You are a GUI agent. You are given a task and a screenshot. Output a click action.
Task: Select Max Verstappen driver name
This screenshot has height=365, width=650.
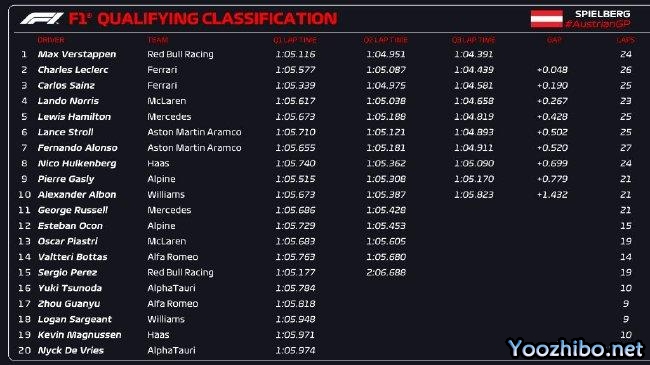tap(77, 54)
